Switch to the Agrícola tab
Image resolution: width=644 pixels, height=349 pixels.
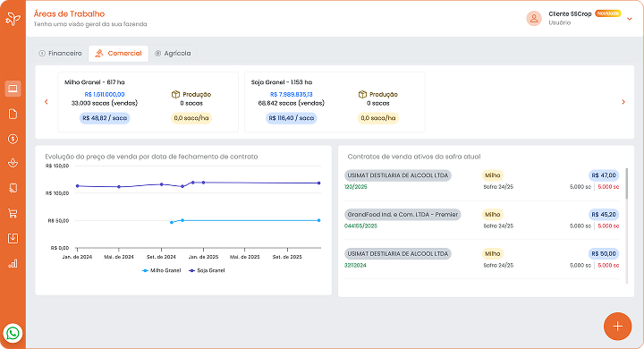173,54
